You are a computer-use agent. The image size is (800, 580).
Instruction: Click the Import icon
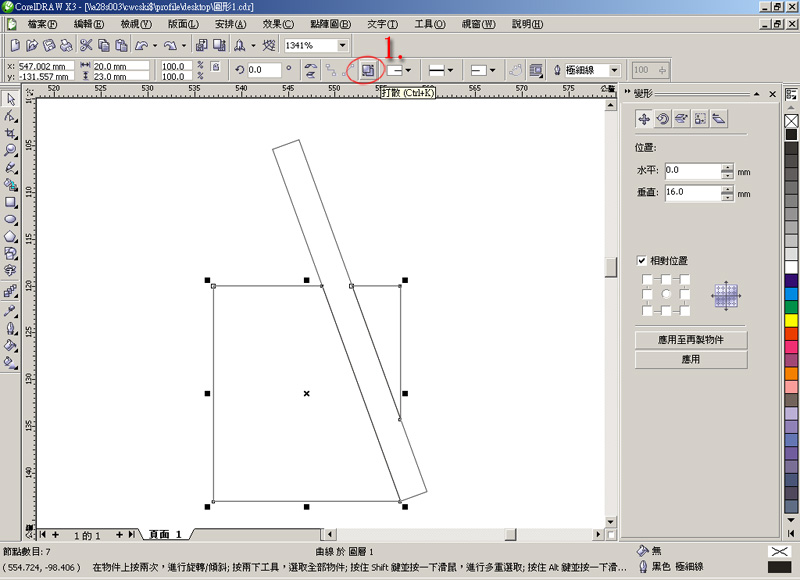[202, 45]
